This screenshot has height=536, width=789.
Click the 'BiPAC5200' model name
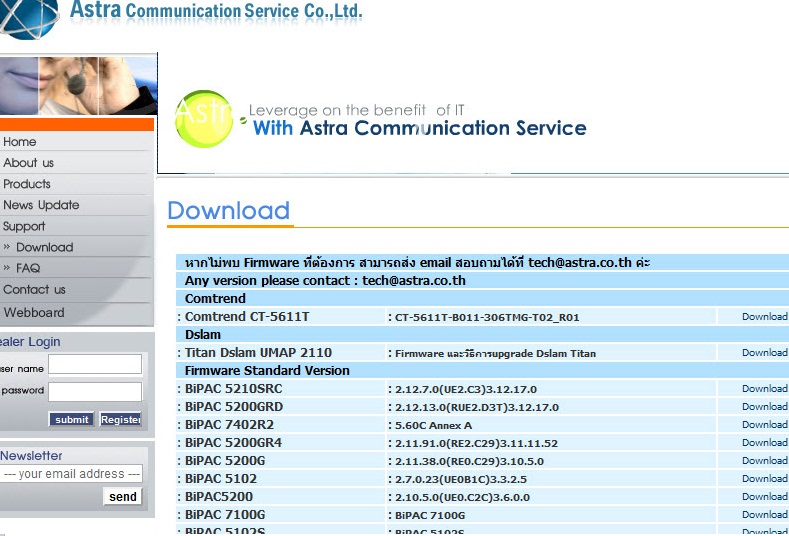point(219,497)
